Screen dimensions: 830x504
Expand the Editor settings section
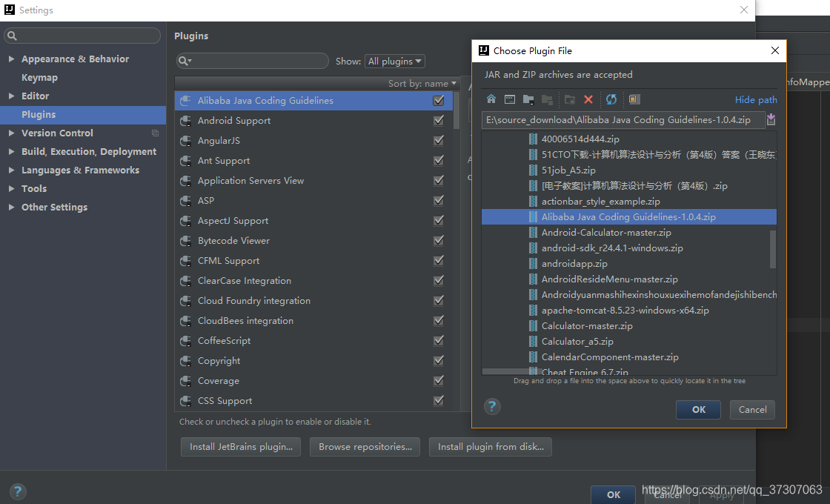11,96
